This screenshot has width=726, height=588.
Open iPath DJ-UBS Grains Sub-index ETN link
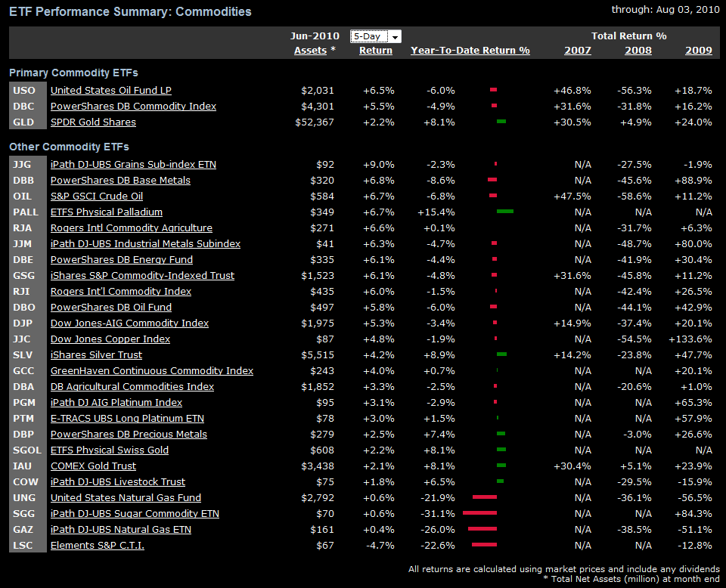click(x=133, y=165)
